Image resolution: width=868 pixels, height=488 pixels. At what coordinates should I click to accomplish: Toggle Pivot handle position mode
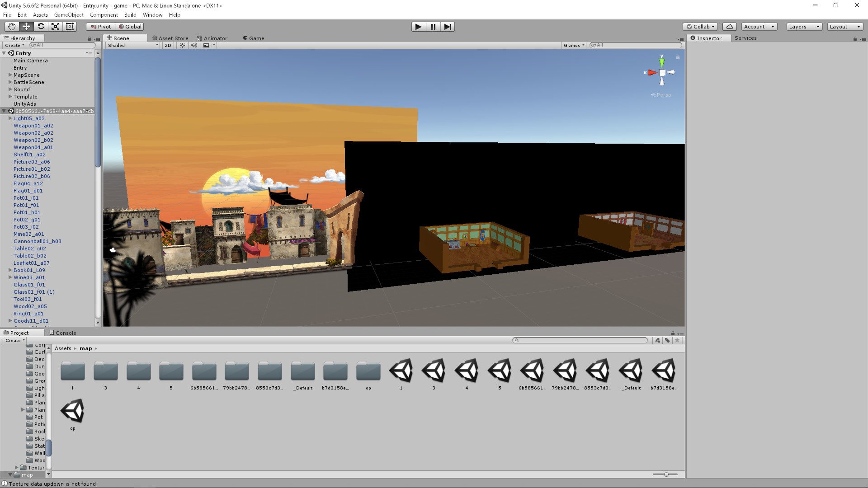(100, 26)
